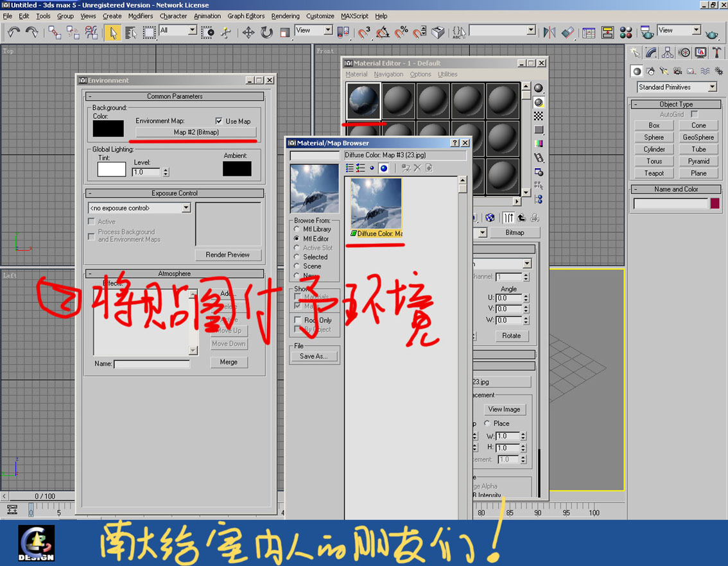Pick the rectangular selection region tool
Viewport: 728px width, 566px height.
tap(149, 33)
